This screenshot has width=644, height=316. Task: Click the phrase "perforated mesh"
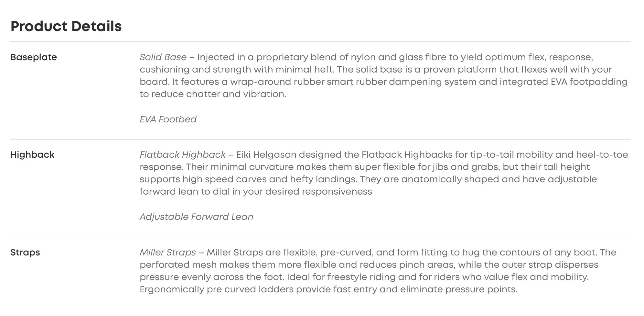click(x=178, y=265)
